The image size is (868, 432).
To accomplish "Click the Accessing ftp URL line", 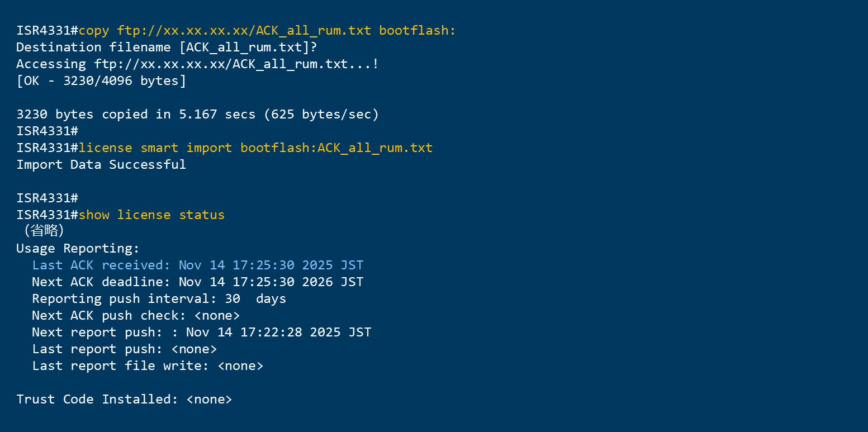I will coord(197,64).
